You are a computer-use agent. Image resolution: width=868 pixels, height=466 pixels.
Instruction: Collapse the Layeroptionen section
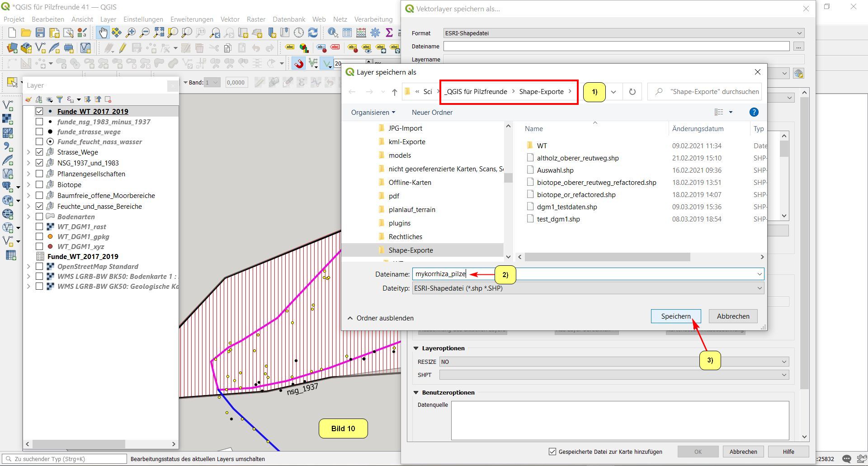pyautogui.click(x=416, y=348)
